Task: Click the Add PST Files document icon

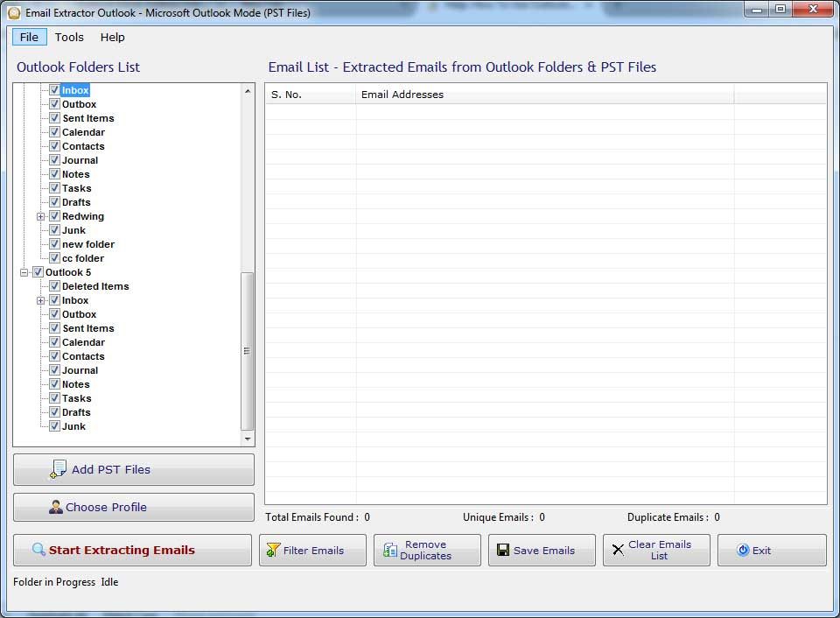Action: pos(59,470)
